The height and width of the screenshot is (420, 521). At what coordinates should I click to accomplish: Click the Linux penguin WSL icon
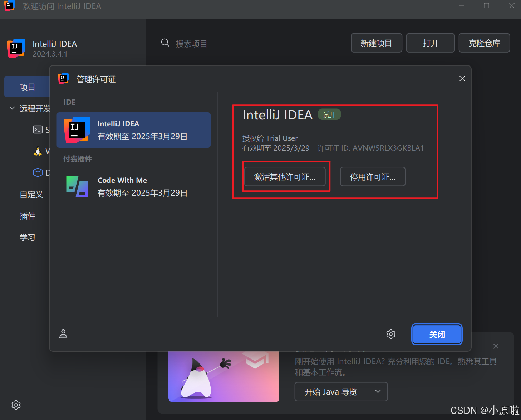coord(38,151)
